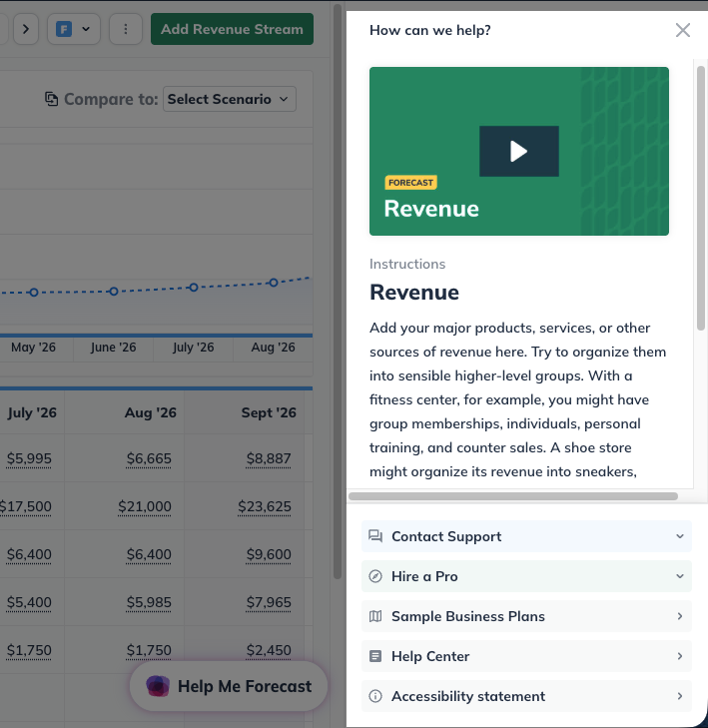Open the Help Center link
The width and height of the screenshot is (708, 728).
(526, 656)
